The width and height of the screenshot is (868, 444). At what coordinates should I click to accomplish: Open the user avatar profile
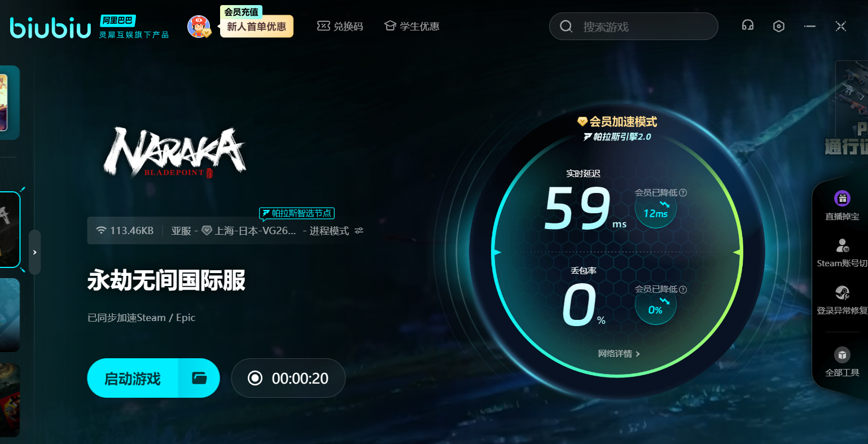click(199, 27)
